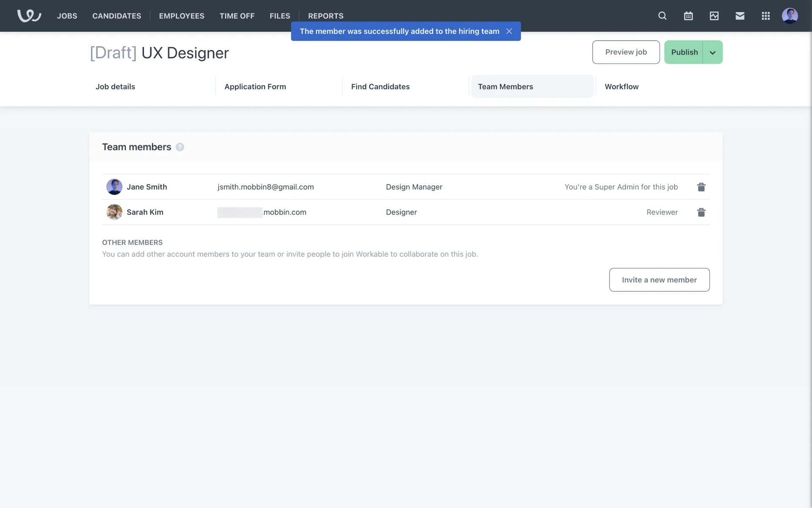
Task: Click Sarah Kim's profile photo
Action: tap(114, 212)
